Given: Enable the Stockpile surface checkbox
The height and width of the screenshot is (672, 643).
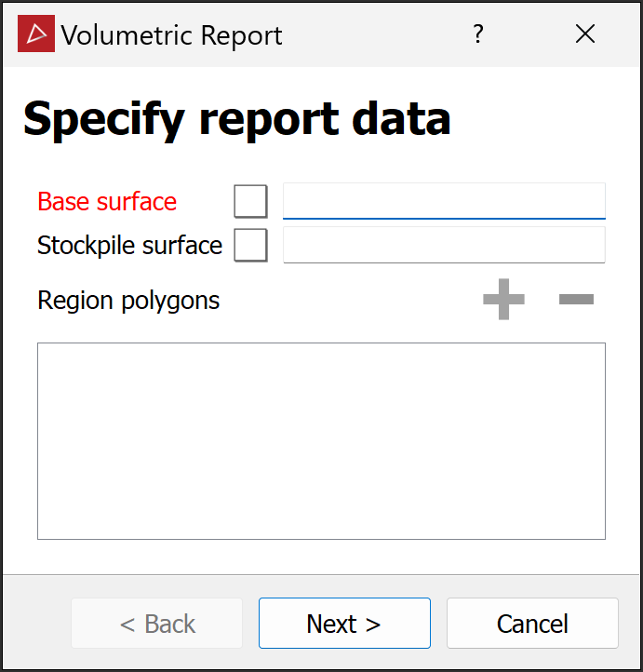Looking at the screenshot, I should (250, 246).
